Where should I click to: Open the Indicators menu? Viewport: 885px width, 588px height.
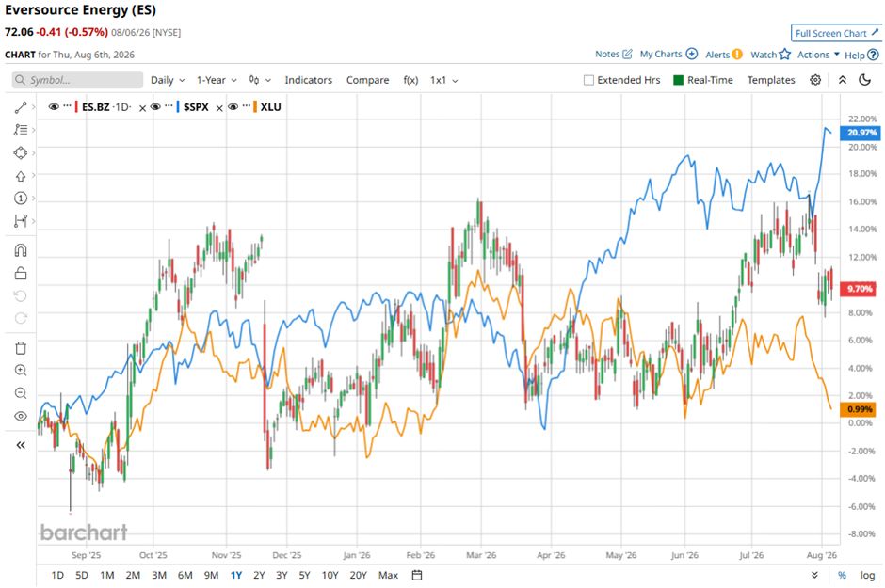(308, 80)
